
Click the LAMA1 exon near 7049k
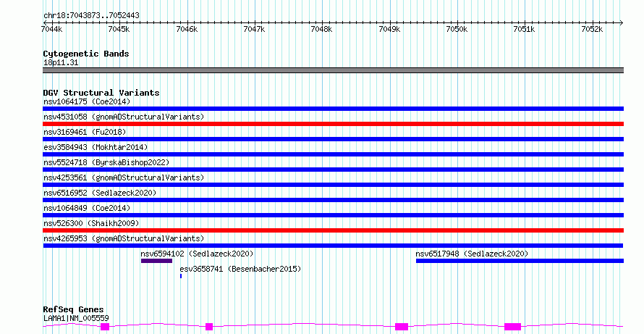pos(402,327)
